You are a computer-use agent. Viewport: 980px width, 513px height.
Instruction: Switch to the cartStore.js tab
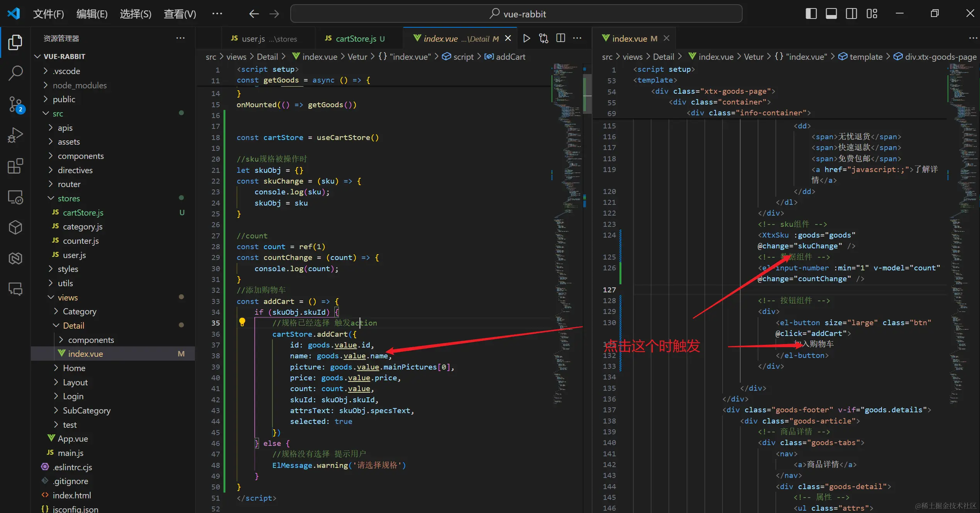click(x=355, y=39)
